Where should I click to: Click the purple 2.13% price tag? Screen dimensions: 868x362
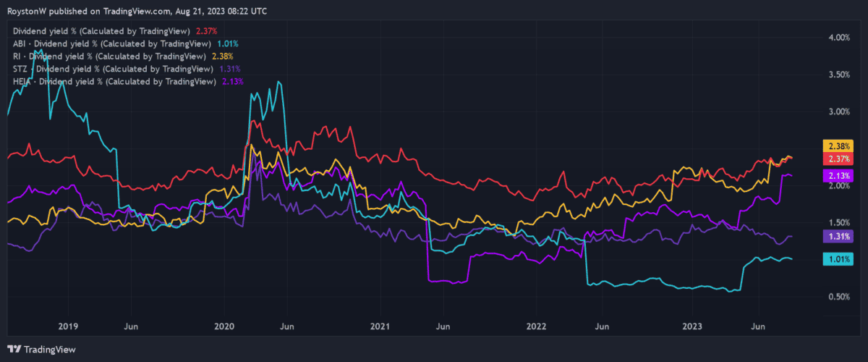[x=838, y=176]
